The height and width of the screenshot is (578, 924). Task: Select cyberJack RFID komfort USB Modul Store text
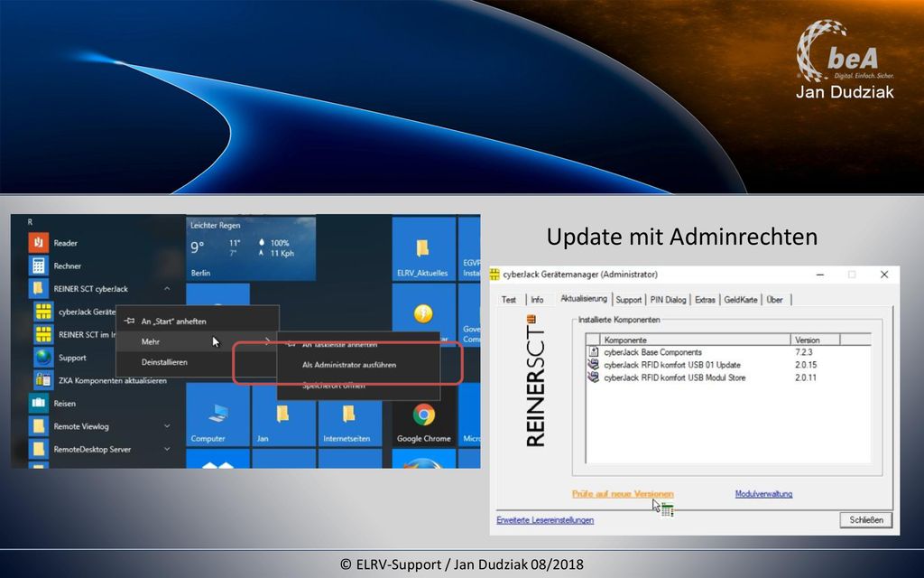tap(675, 378)
